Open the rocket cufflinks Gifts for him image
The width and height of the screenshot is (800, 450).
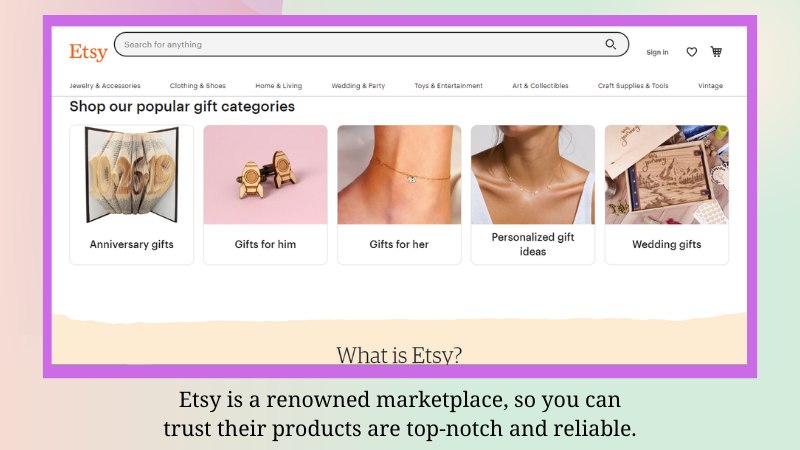coord(265,174)
